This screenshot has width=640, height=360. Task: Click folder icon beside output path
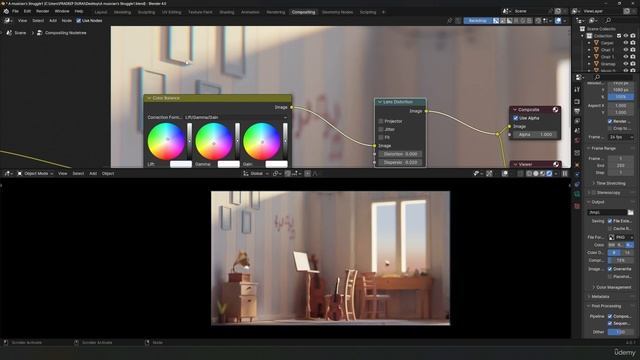coord(631,212)
